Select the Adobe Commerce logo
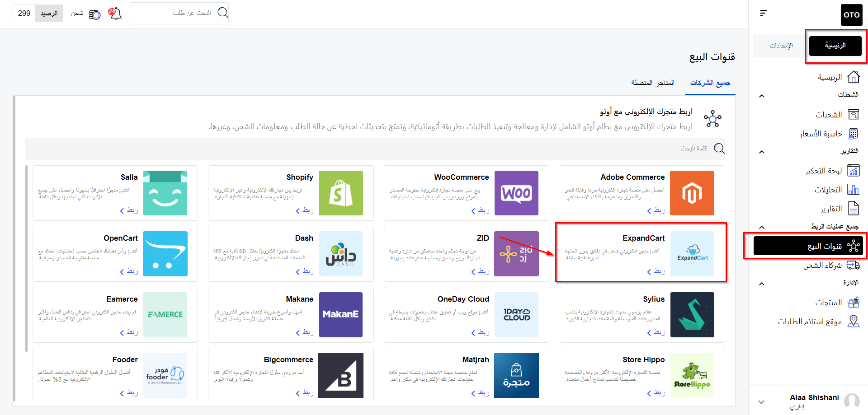The image size is (868, 415). (x=692, y=193)
